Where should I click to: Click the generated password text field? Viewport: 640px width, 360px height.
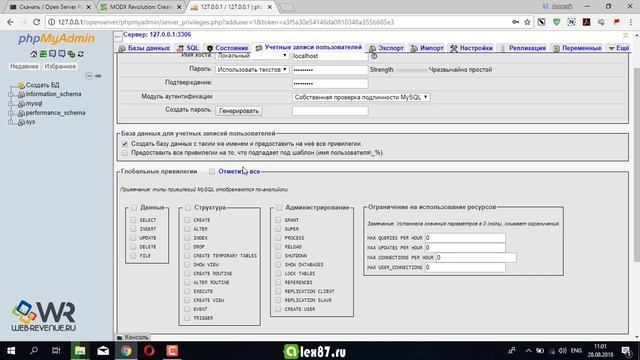[x=330, y=111]
